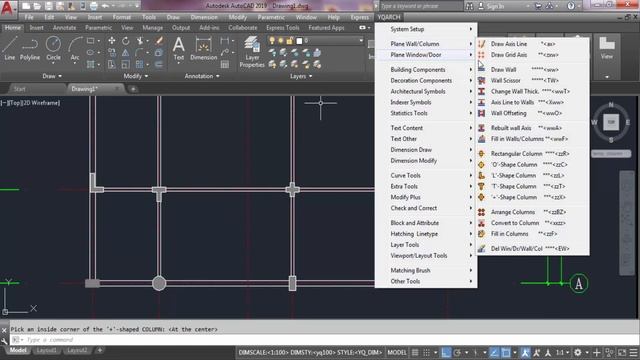
Task: Click Arrange Columns icon
Action: 482,212
